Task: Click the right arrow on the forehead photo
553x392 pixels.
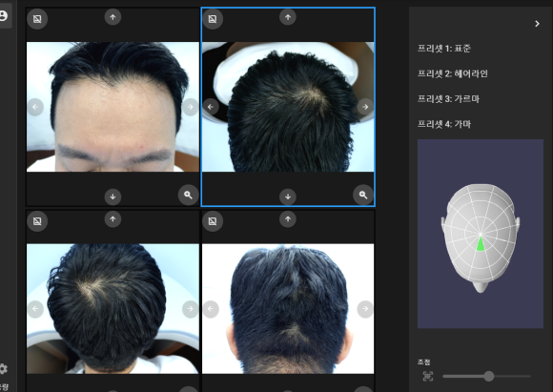Action: coord(190,107)
